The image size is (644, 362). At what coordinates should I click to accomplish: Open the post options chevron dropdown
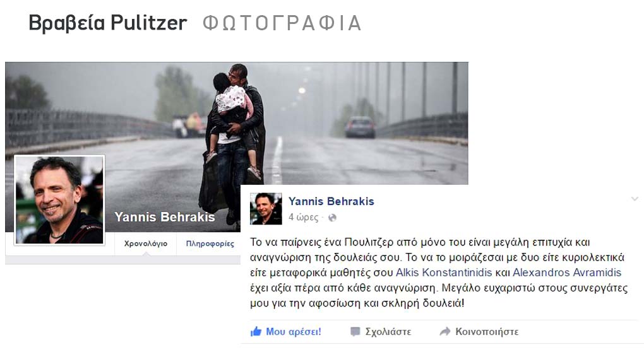[635, 199]
